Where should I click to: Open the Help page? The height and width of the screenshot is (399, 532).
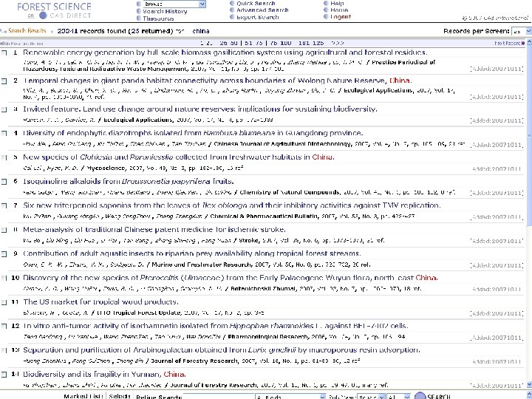point(337,4)
